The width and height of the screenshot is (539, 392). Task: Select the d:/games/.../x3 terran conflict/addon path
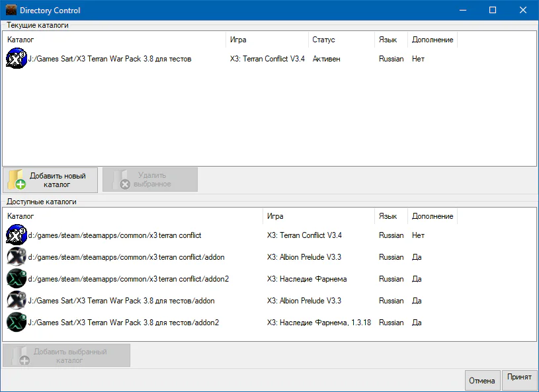tap(126, 257)
